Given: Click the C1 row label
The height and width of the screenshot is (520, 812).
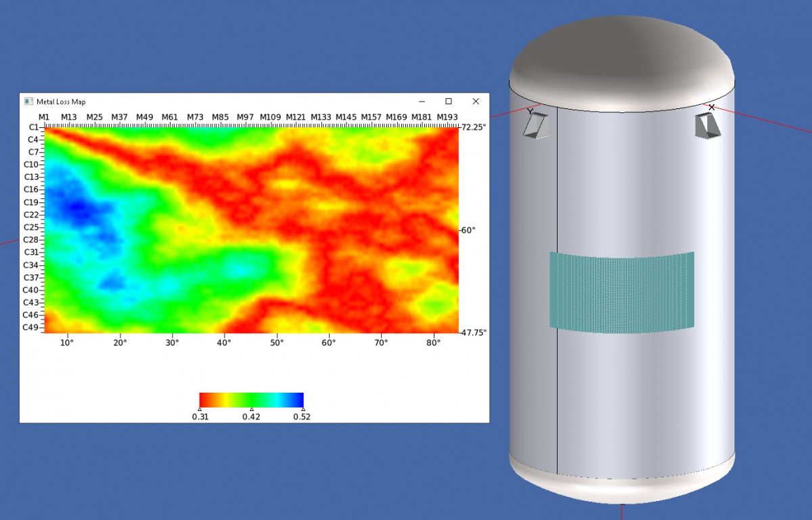Looking at the screenshot, I should 33,127.
